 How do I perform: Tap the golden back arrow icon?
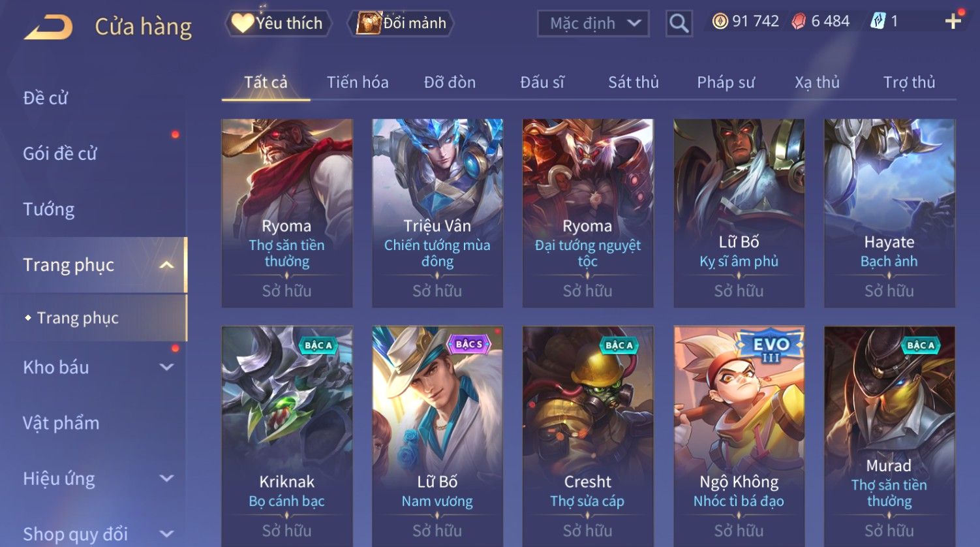coord(49,27)
